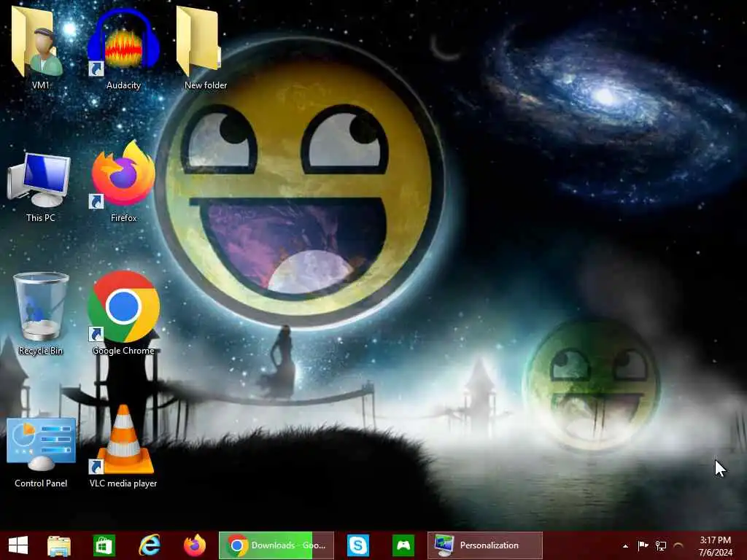Click the 'Recycle Bin' label text
The image size is (747, 560).
tap(41, 351)
